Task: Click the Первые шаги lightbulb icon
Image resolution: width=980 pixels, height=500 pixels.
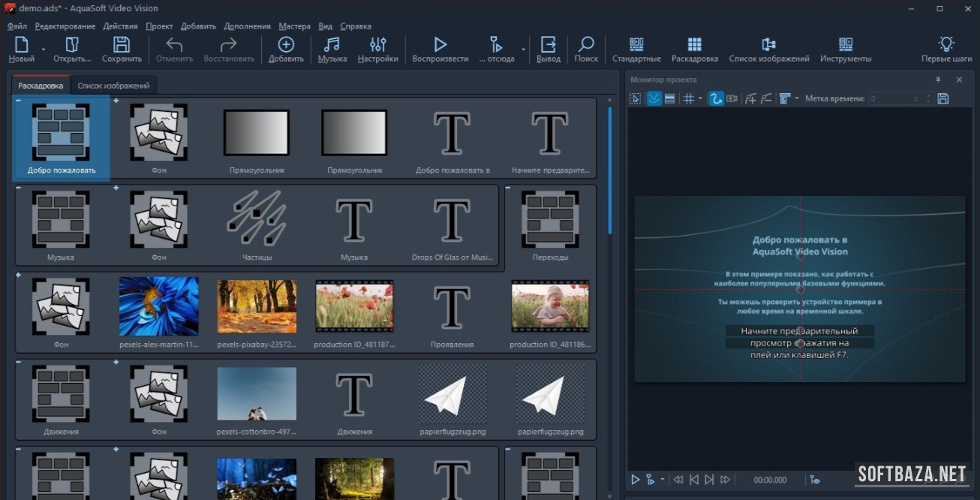Action: [x=946, y=45]
